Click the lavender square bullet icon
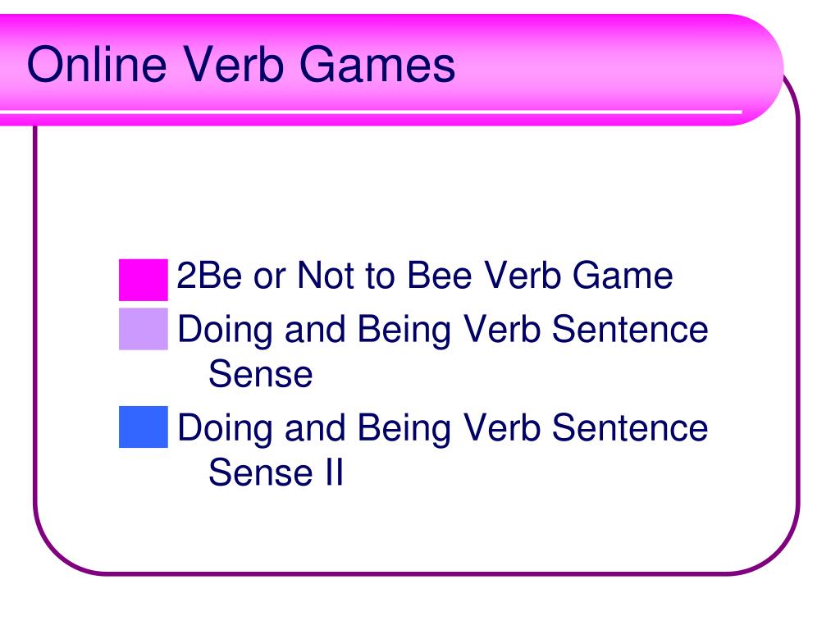The image size is (840, 630). (x=143, y=329)
